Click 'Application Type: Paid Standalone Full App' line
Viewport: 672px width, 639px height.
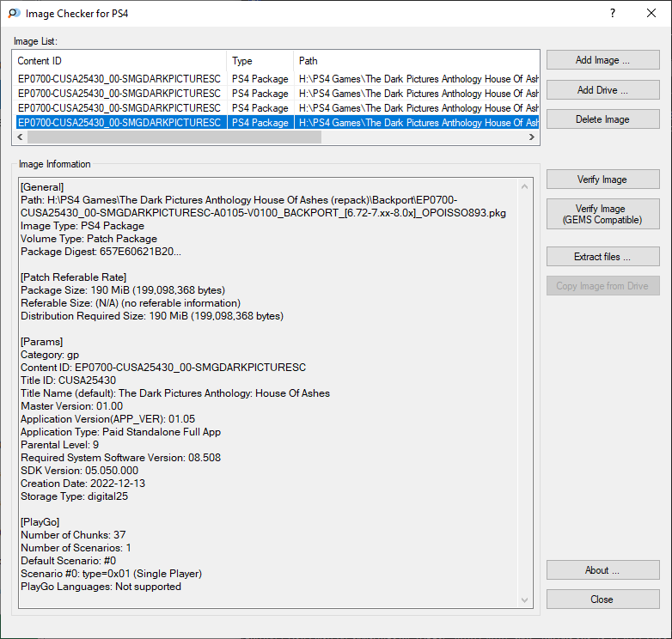pos(120,432)
